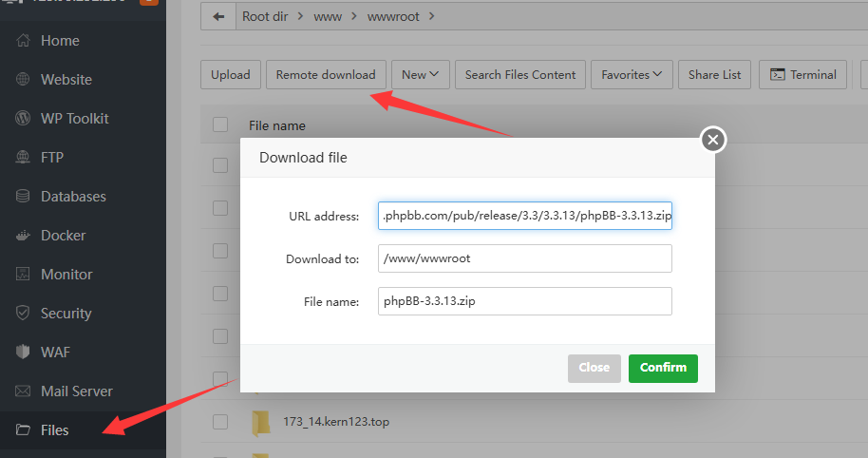The image size is (868, 458).
Task: Open the WAF sidebar label
Action: click(55, 353)
